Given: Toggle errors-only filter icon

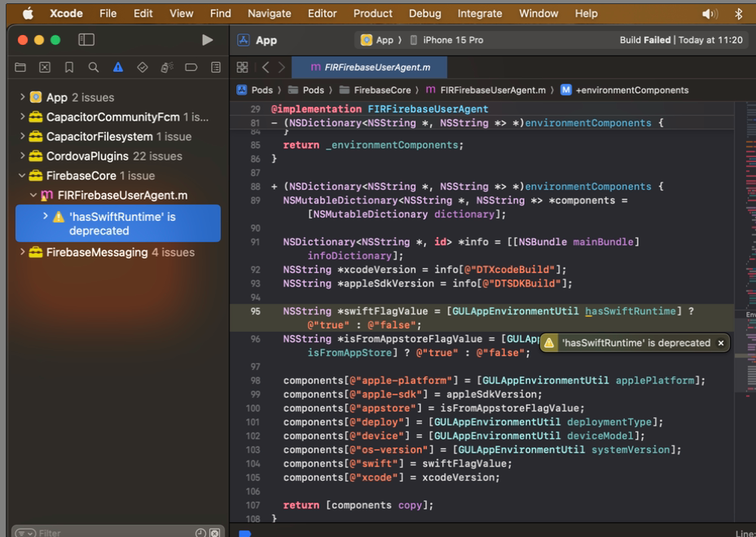Looking at the screenshot, I should [215, 533].
